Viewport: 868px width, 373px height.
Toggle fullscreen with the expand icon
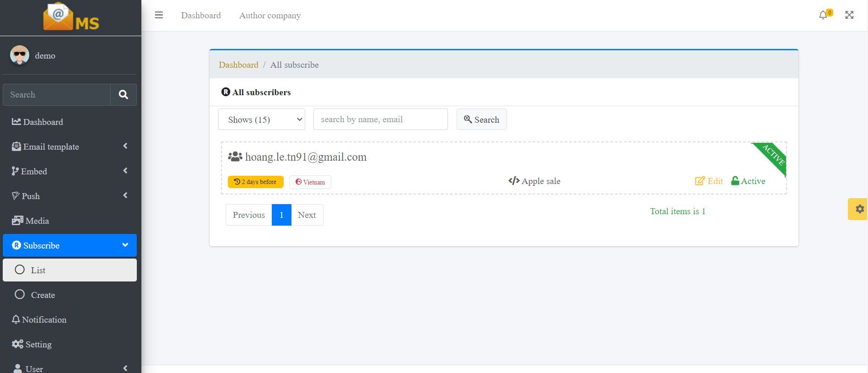point(849,15)
